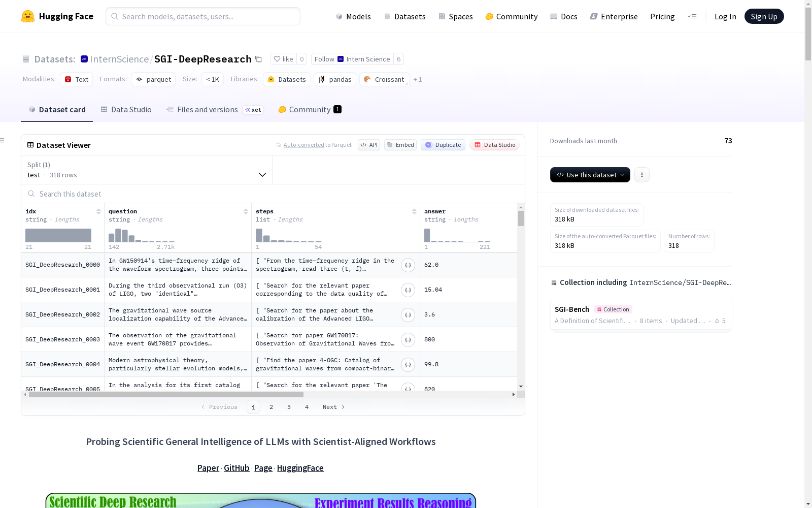Image resolution: width=812 pixels, height=508 pixels.
Task: Open the GitHub link
Action: click(236, 468)
